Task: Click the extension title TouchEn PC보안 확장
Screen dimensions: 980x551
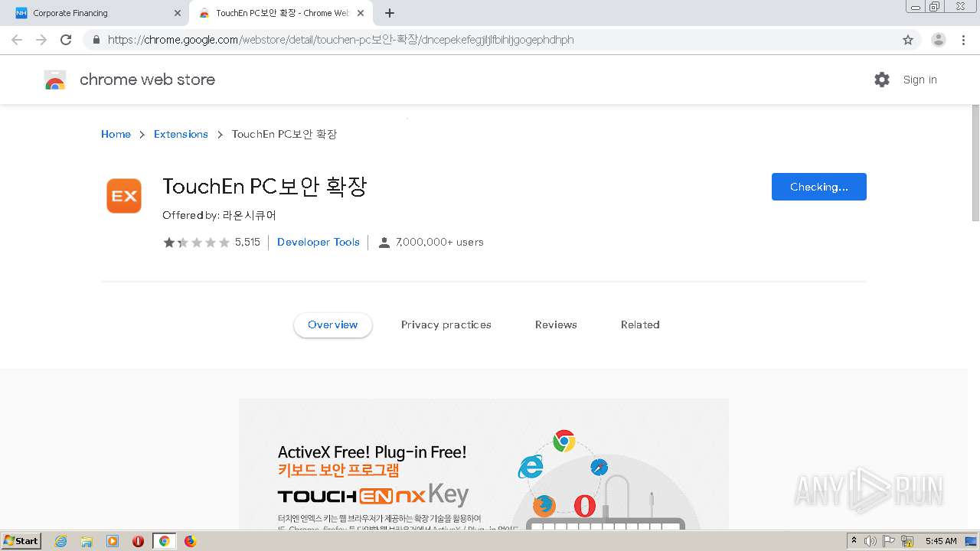Action: (265, 187)
